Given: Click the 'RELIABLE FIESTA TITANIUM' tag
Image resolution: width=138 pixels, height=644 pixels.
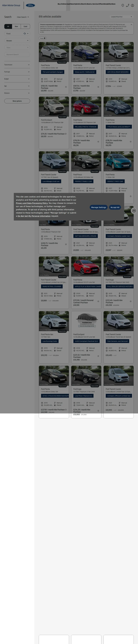Looking at the screenshot, I should coord(86,127).
